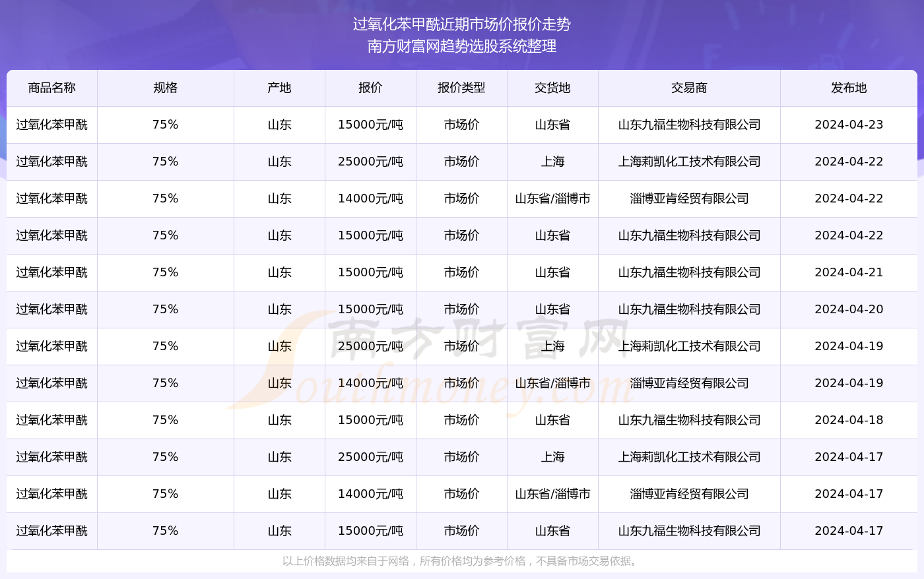Select 山东省/淄博市 in the 2024-04-17 row
The width and height of the screenshot is (924, 579).
pos(552,494)
